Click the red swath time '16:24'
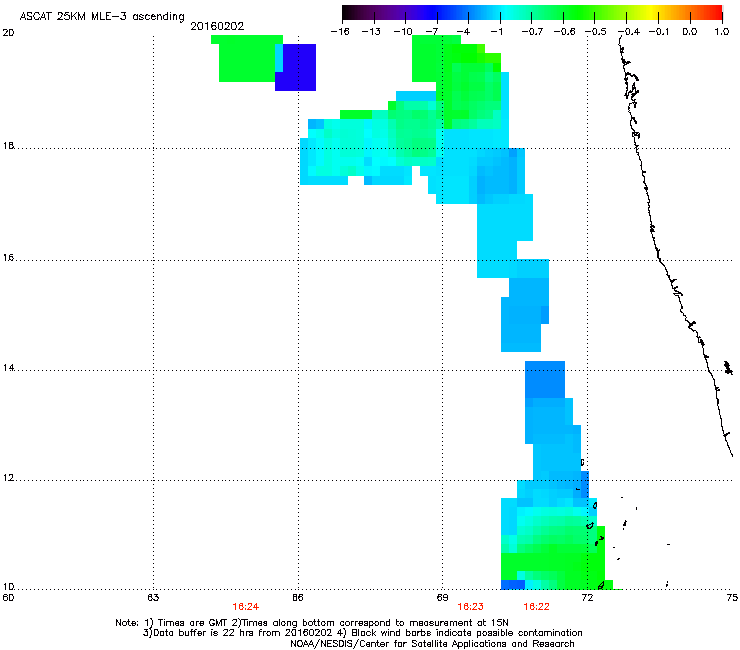 (245, 607)
